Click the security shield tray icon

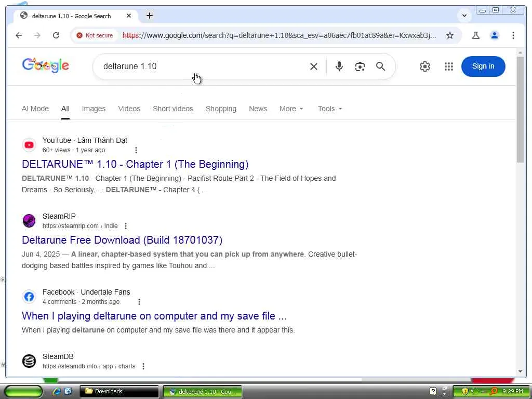pos(465,391)
